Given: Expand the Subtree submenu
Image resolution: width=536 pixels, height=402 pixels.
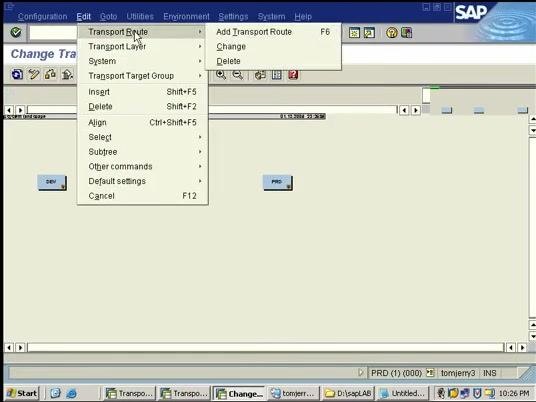Looking at the screenshot, I should [143, 152].
